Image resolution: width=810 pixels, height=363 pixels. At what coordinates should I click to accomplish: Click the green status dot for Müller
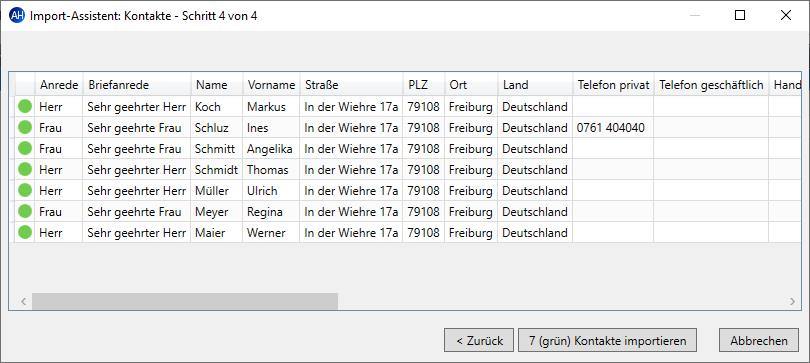pos(25,191)
